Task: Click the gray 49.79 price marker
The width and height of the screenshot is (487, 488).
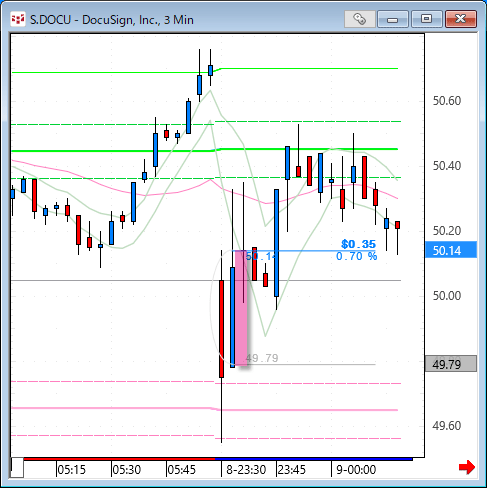Action: 451,364
